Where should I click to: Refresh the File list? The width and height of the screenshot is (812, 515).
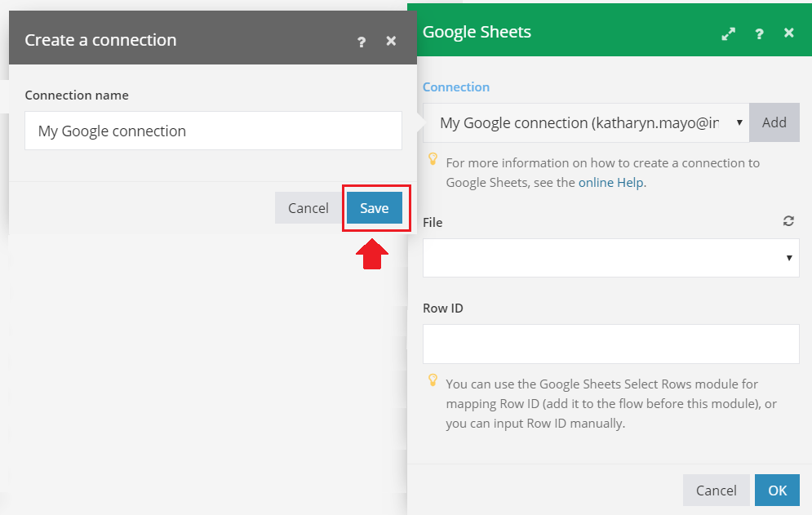click(x=788, y=221)
